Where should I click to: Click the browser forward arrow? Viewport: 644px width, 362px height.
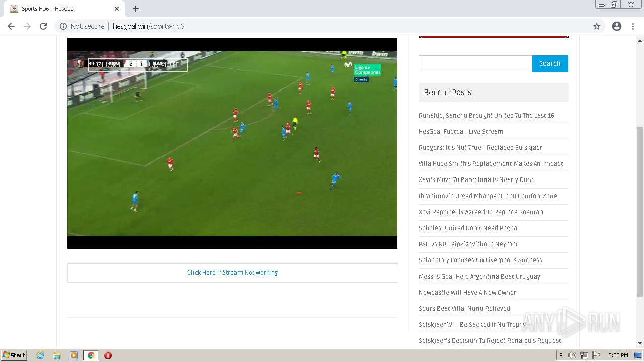coord(27,26)
